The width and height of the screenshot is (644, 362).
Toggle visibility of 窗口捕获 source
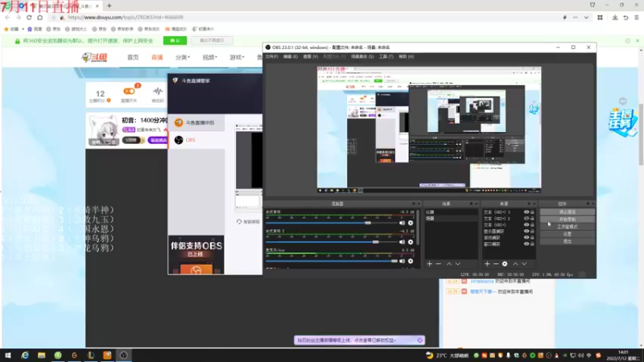[526, 244]
